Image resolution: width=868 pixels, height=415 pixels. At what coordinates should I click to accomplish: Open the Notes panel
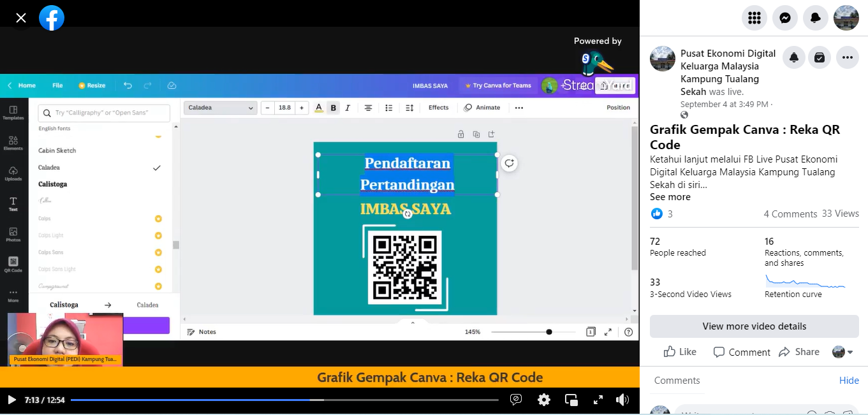click(202, 332)
